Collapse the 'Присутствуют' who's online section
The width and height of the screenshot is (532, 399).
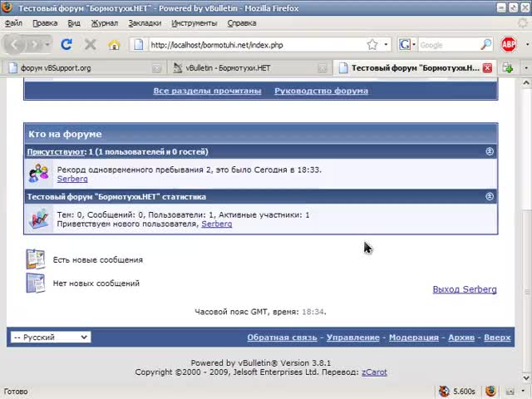pos(490,151)
